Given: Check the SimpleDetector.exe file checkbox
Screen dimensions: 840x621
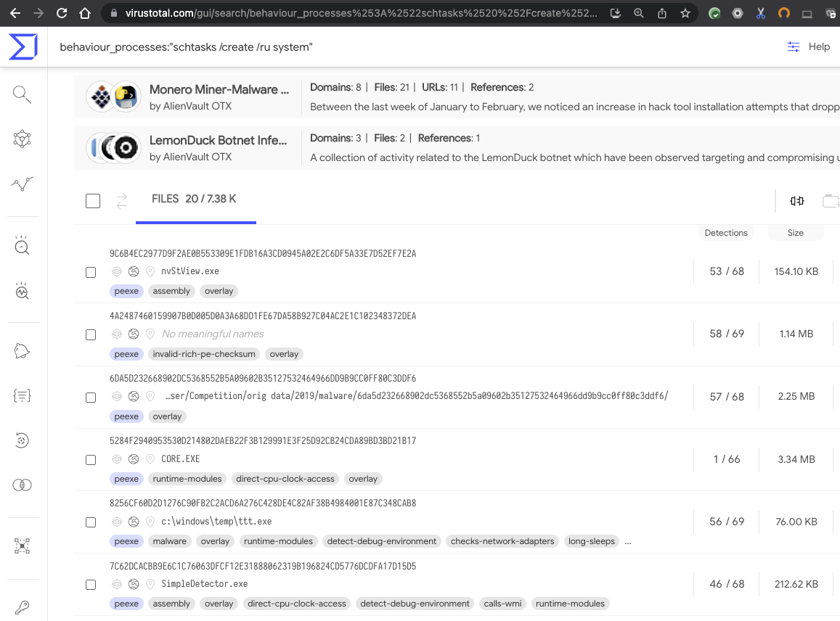Looking at the screenshot, I should click(x=91, y=585).
